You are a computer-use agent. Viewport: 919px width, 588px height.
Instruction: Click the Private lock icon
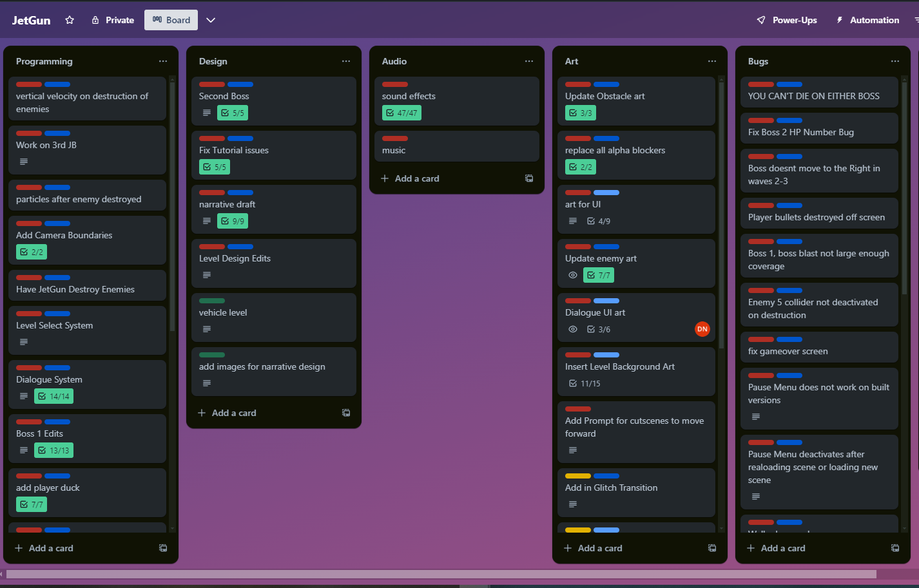tap(95, 20)
